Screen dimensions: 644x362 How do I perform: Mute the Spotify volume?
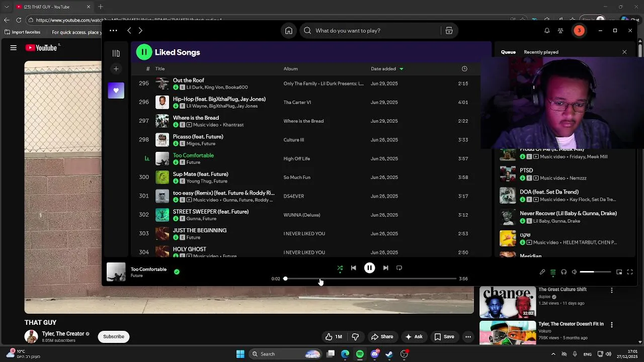tap(575, 272)
